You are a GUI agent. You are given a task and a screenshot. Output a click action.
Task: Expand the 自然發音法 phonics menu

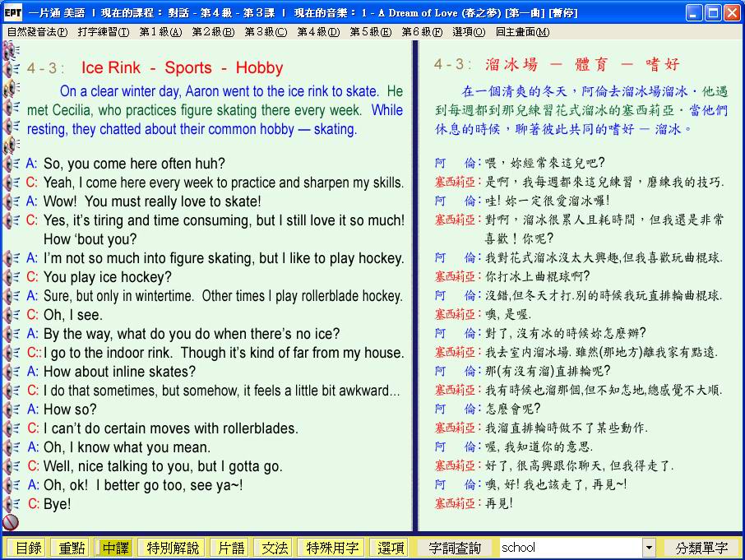(x=37, y=32)
